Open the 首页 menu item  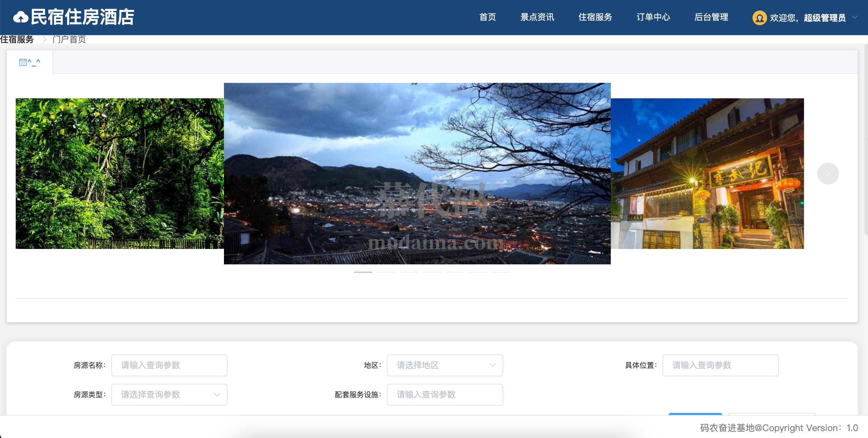tap(487, 17)
